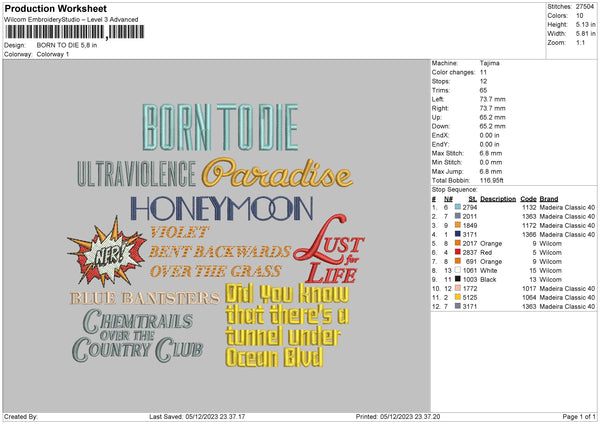
Task: Click the Machine value Tajima
Action: pyautogui.click(x=489, y=63)
